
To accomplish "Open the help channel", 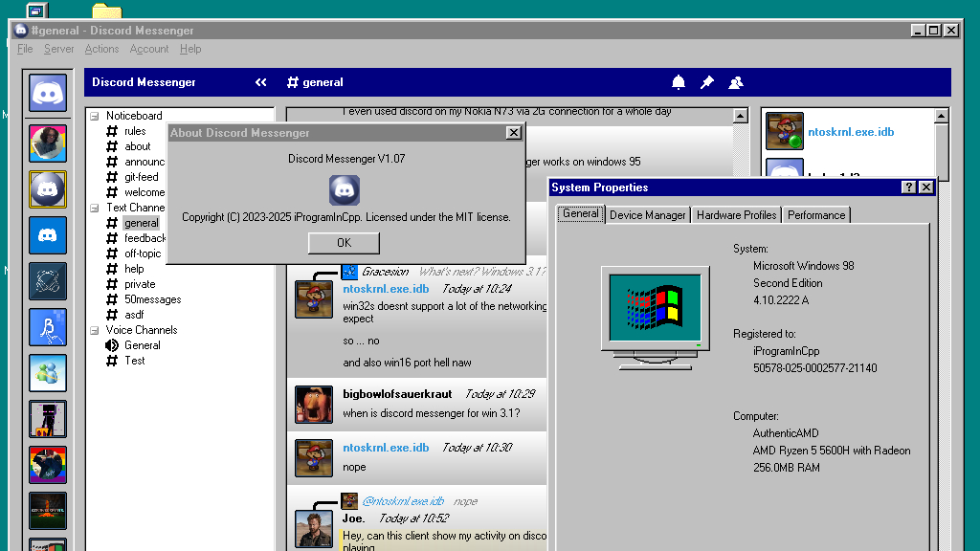I will click(134, 269).
